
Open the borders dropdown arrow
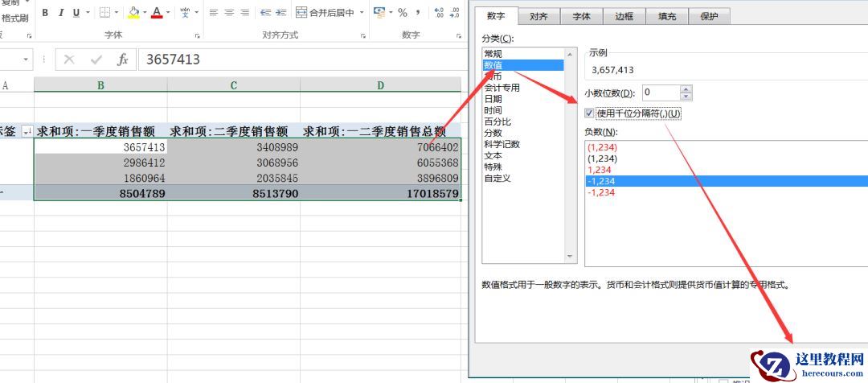pyautogui.click(x=117, y=13)
